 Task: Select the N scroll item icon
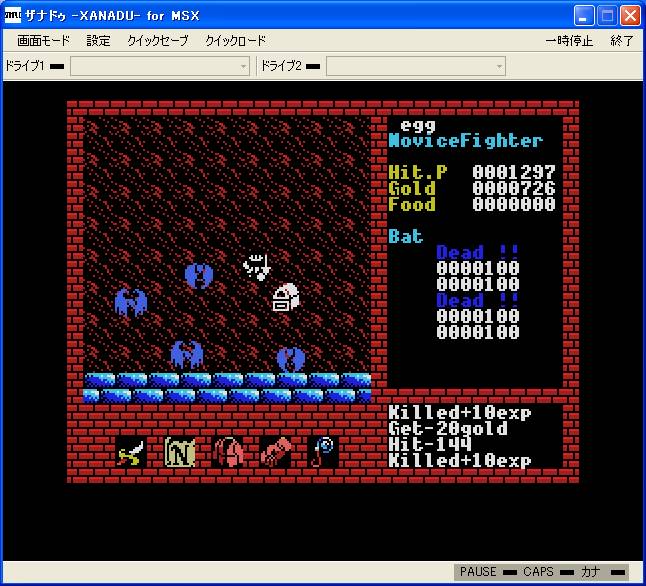[x=180, y=452]
